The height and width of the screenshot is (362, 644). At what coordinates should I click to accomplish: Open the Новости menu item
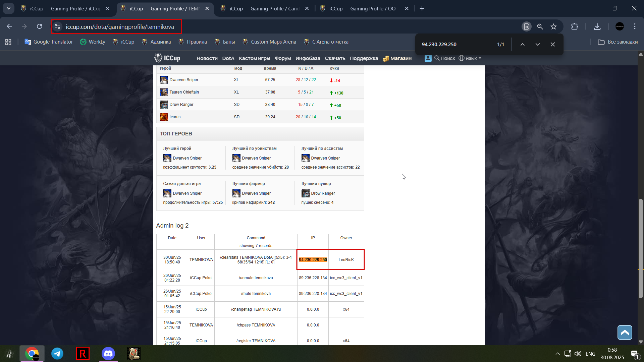point(207,58)
